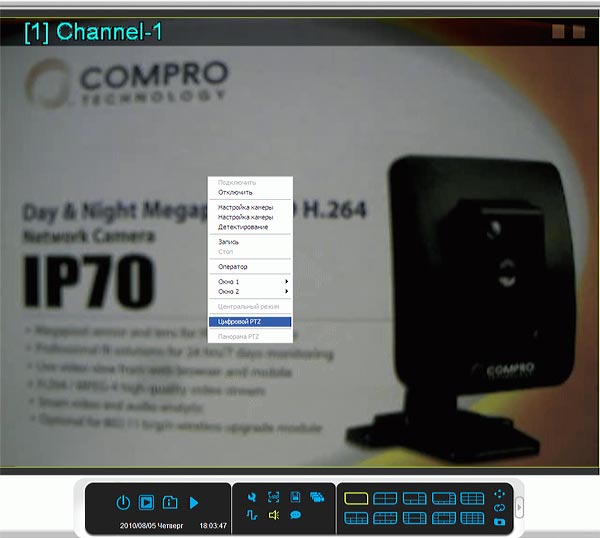
Task: Click second square in Channel-1 header
Action: pyautogui.click(x=579, y=32)
